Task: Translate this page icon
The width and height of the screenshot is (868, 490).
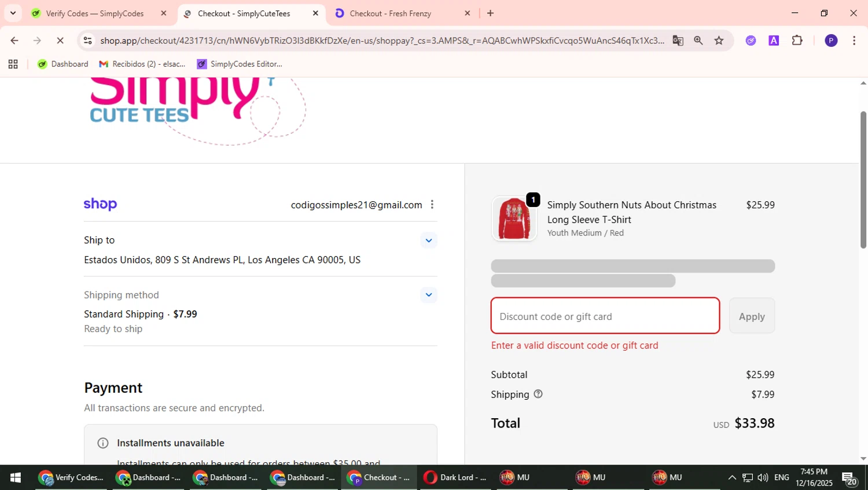Action: click(678, 40)
